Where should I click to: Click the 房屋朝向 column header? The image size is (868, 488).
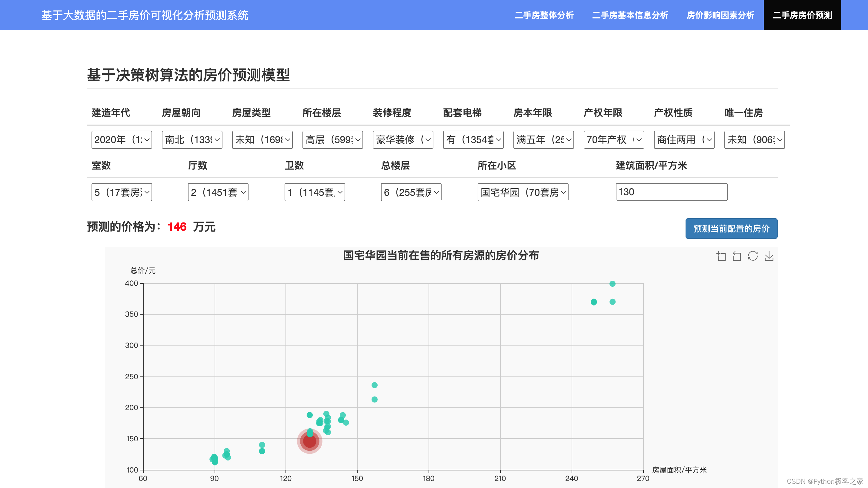click(x=181, y=112)
